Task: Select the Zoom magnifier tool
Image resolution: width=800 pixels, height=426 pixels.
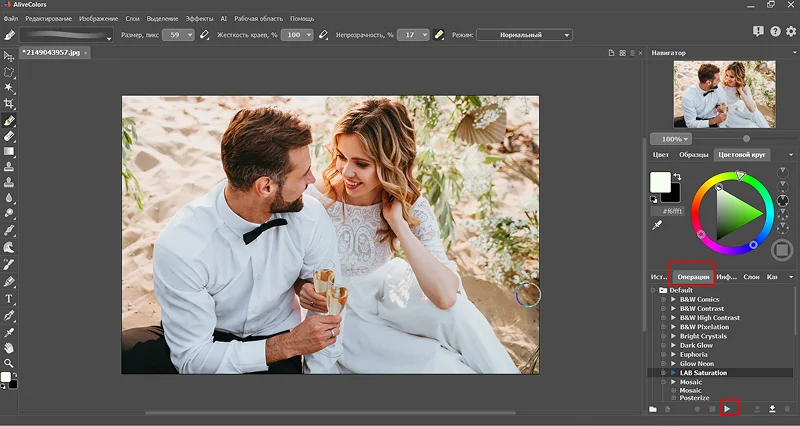Action: (x=9, y=362)
